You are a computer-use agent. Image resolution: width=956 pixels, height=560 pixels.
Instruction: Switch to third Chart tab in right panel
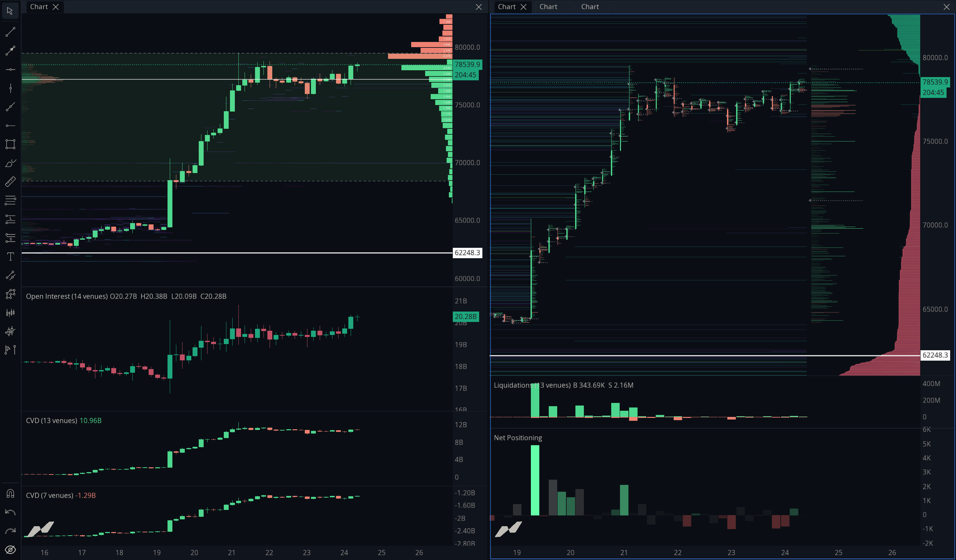[590, 7]
